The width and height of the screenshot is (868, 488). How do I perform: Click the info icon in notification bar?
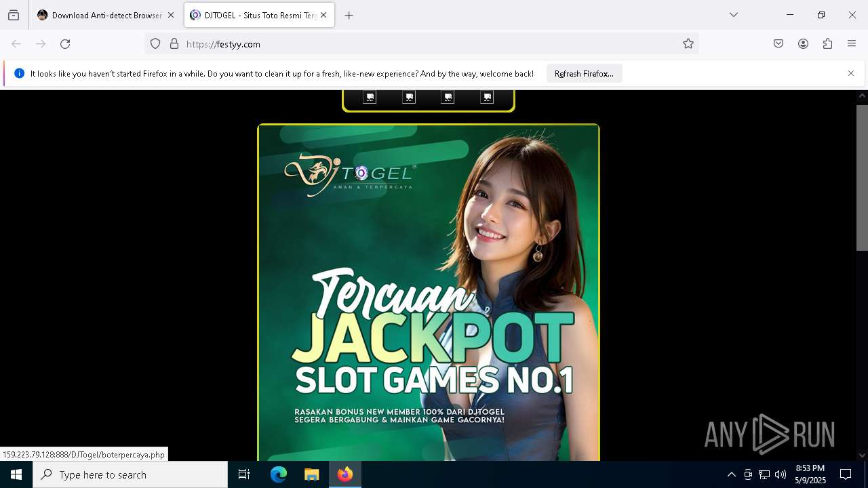tap(19, 73)
